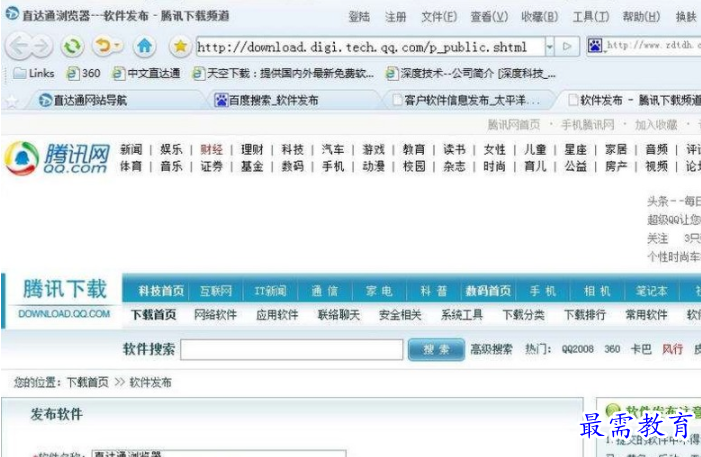
Task: Open the 星座 channel link
Action: click(575, 149)
